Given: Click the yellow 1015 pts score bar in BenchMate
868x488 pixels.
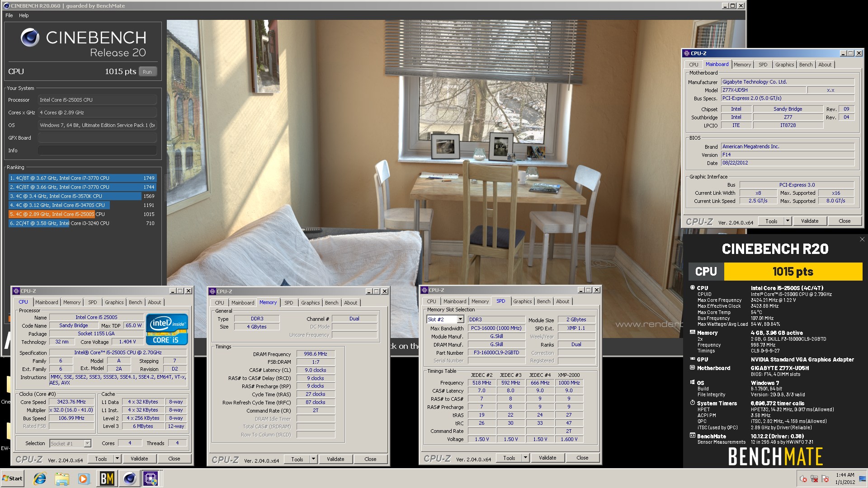Looking at the screenshot, I should click(x=793, y=272).
